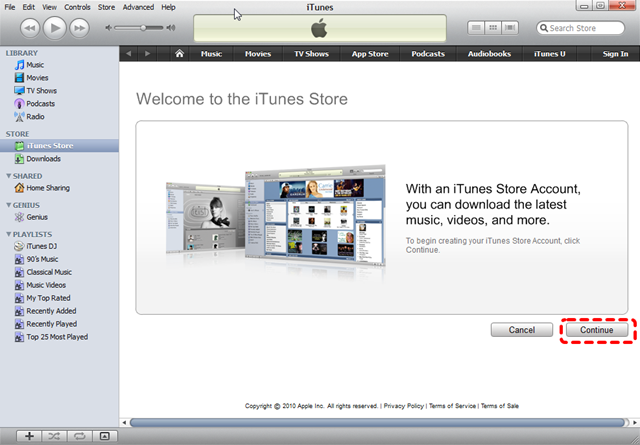Click the mute speaker icon left of volume
Viewport: 640px width, 445px height.
coord(108,28)
